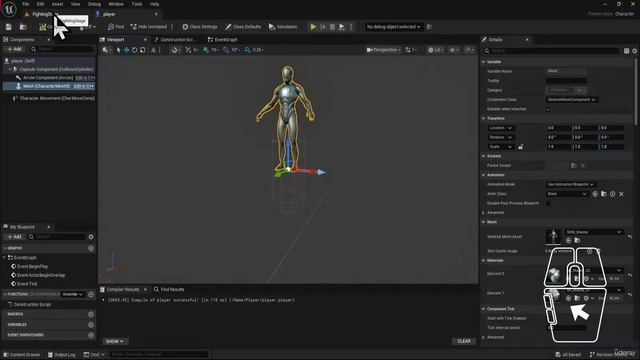Toggle the Scale lock ratio icon
Viewport: 640px width, 360px height.
pos(520,147)
